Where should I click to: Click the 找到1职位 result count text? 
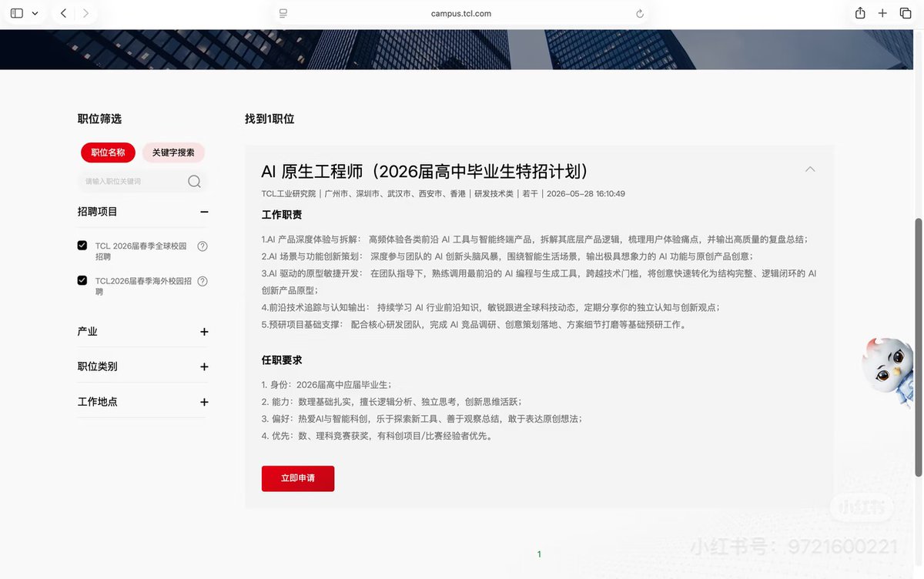pos(269,119)
